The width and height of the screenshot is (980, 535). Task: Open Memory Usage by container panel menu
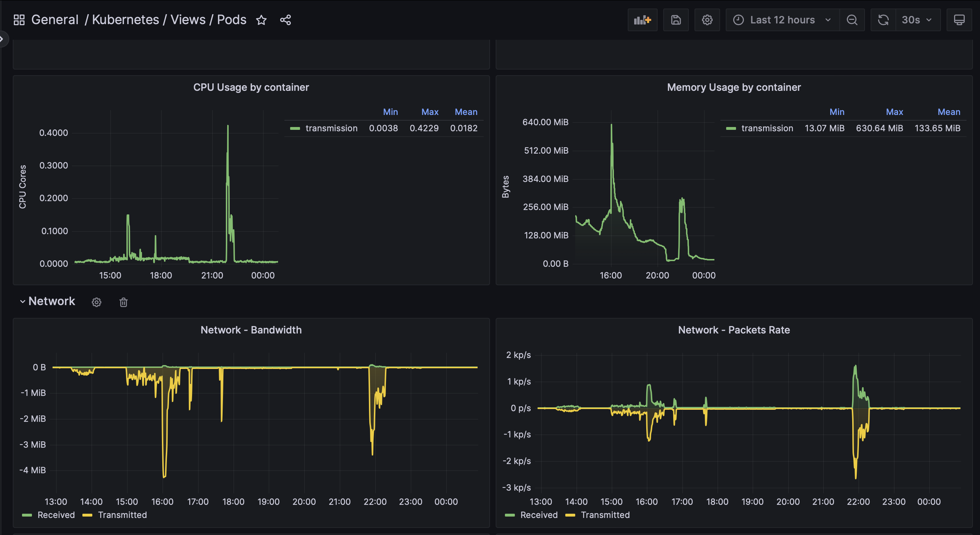[x=734, y=88]
